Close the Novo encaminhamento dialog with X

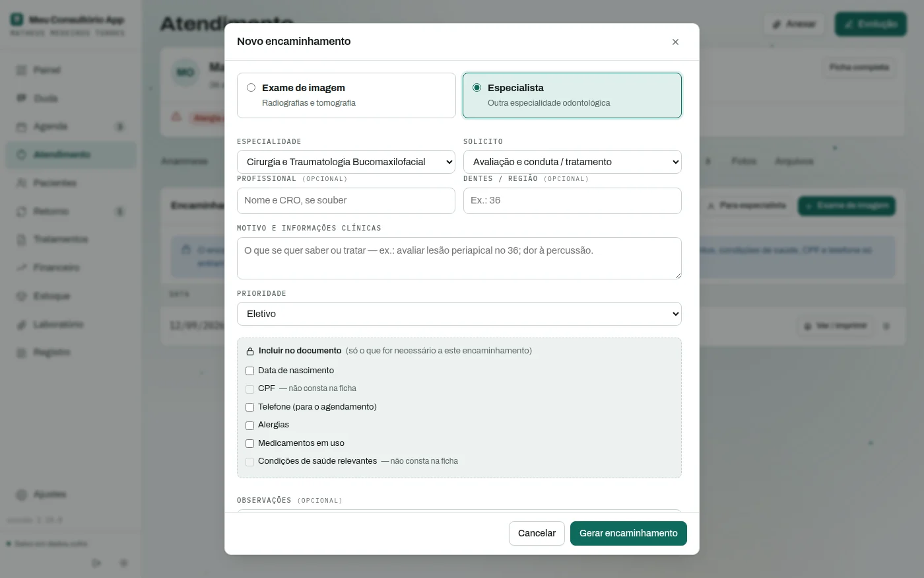(x=675, y=42)
